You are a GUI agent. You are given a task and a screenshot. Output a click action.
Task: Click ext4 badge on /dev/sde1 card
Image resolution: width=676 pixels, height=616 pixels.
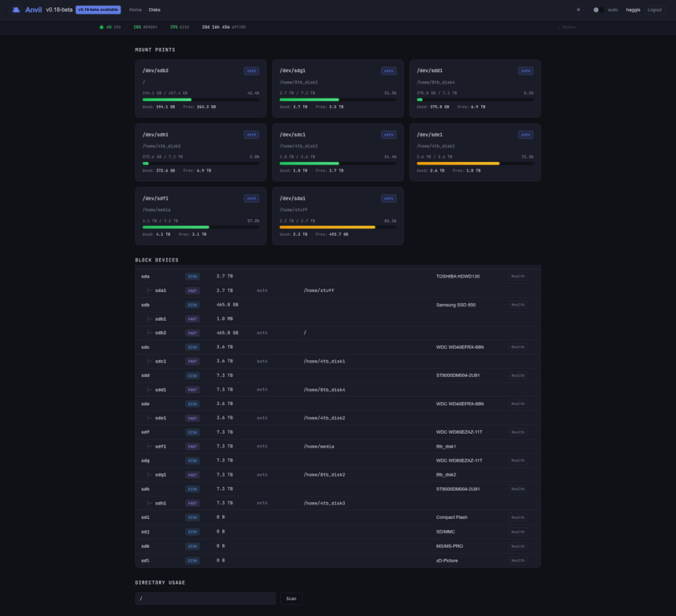pos(525,135)
